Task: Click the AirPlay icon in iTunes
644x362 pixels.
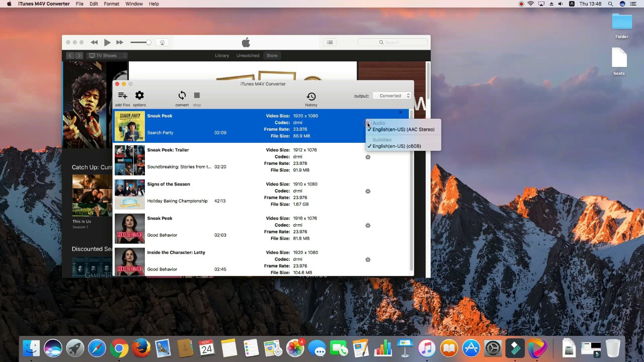Action: click(162, 43)
